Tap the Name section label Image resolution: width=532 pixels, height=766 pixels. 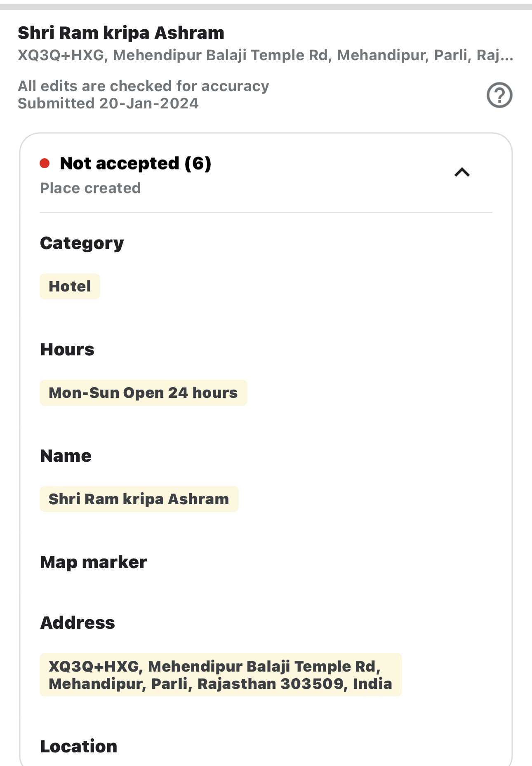point(66,456)
